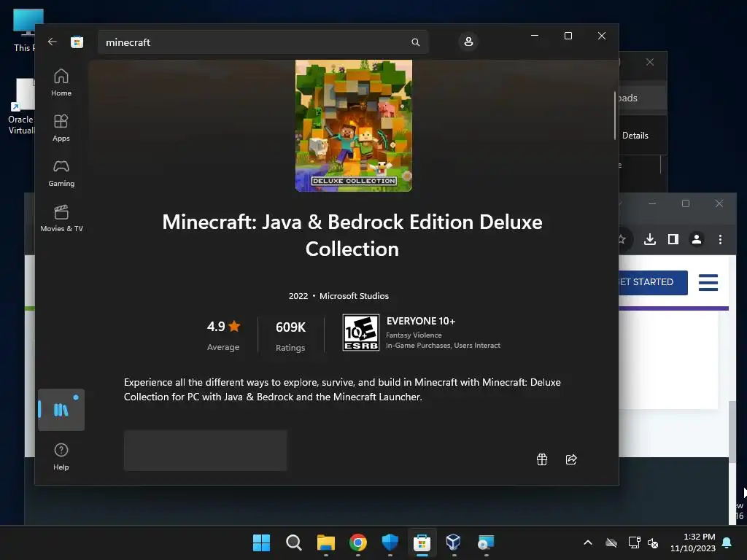Viewport: 747px width, 560px height.
Task: Open Chrome's three-dot menu
Action: pos(720,239)
